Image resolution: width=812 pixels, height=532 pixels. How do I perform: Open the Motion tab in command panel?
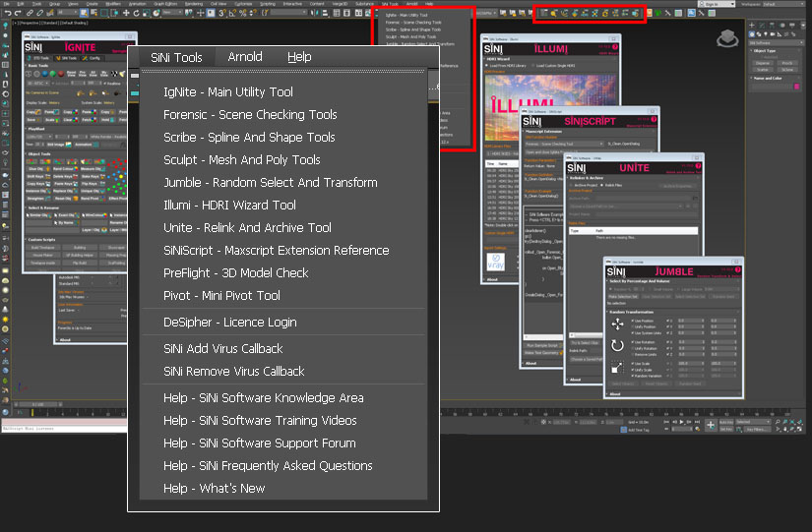pos(781,25)
